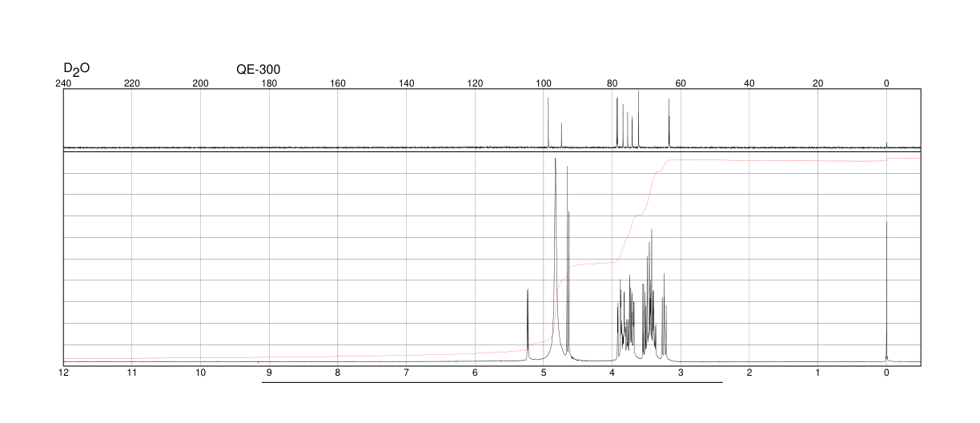Click the 0 ppm label on proton axis
The height and width of the screenshot is (423, 980).
pos(886,373)
